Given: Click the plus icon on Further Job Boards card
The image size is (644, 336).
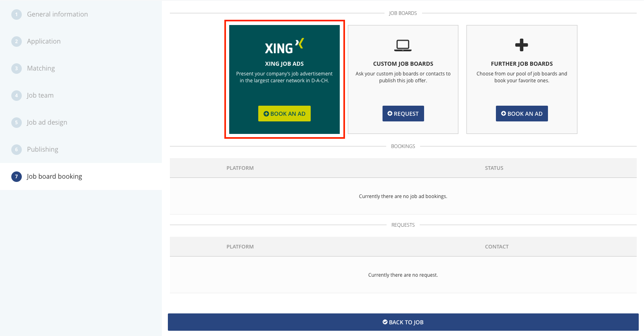Looking at the screenshot, I should (522, 45).
